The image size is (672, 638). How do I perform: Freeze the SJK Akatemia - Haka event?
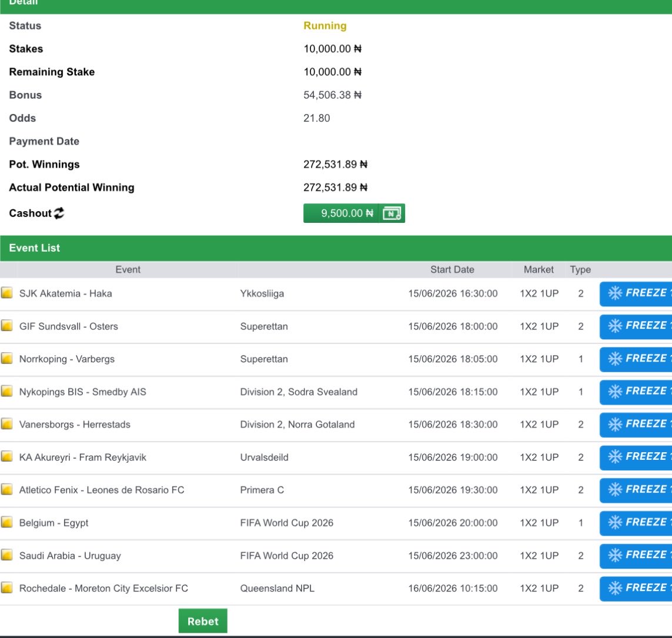coord(636,293)
